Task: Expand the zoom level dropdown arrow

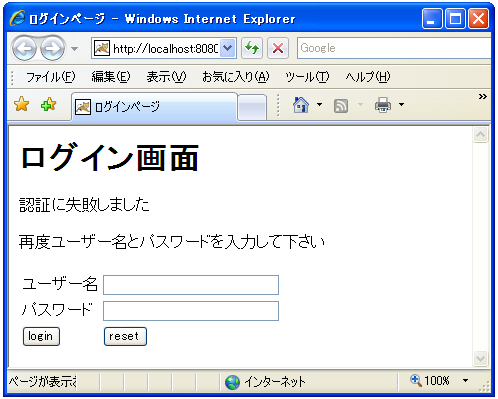Action: (466, 380)
